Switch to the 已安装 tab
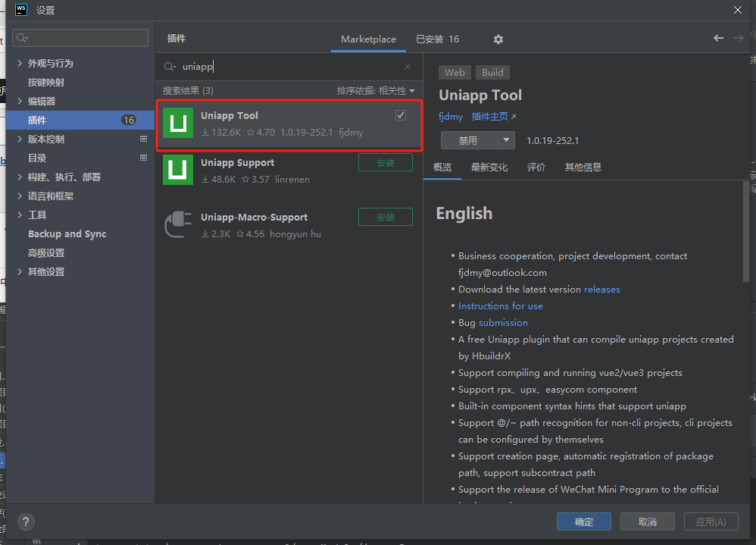 tap(437, 39)
